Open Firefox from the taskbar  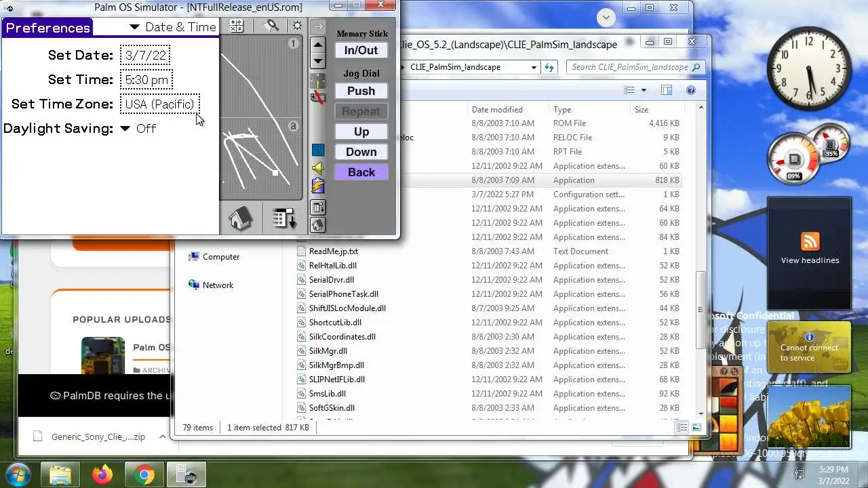103,475
